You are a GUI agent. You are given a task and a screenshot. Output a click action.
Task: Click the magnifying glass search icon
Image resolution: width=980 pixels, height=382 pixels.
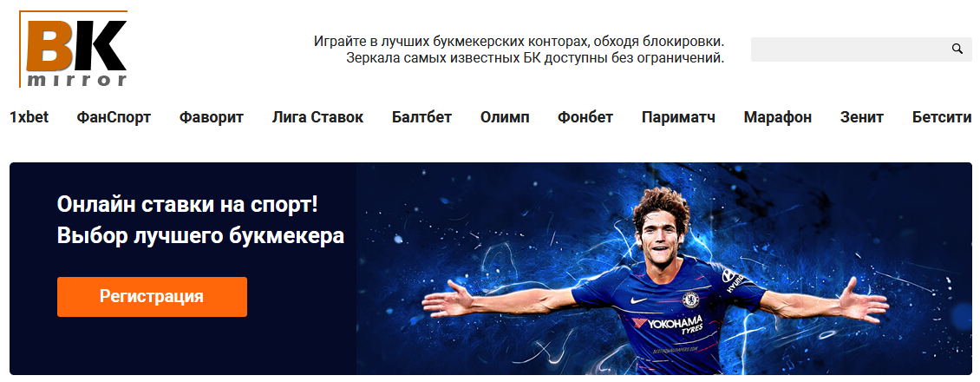tap(957, 49)
